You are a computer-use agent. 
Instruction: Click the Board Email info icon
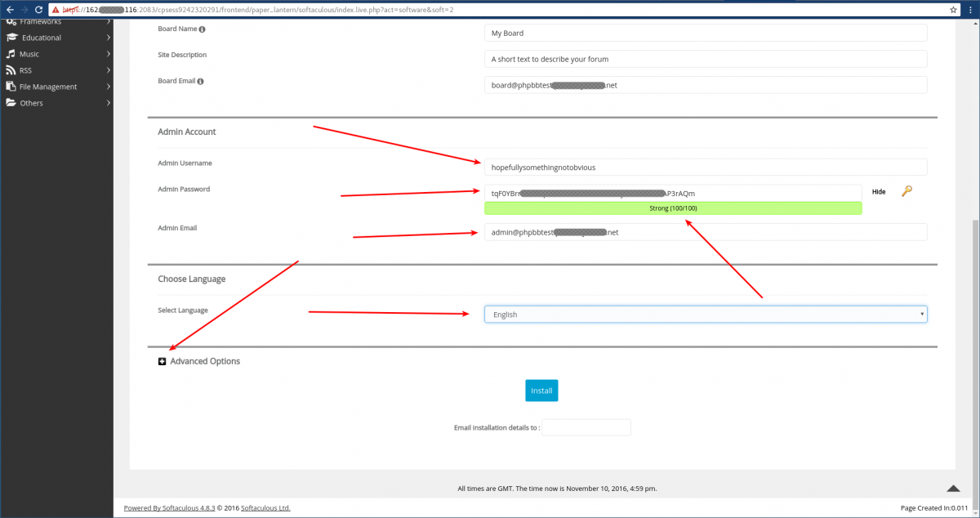(200, 82)
